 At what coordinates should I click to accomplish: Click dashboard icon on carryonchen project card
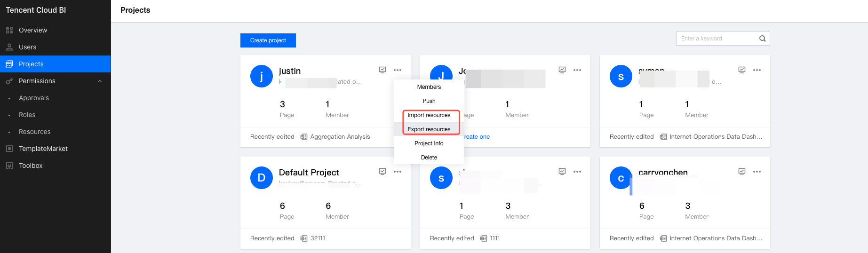742,172
